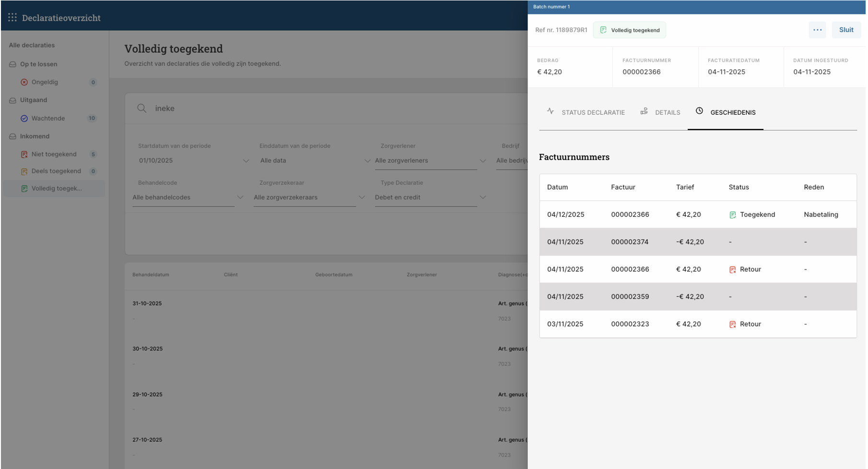Open the three-dot more options menu
868x469 pixels.
click(817, 30)
